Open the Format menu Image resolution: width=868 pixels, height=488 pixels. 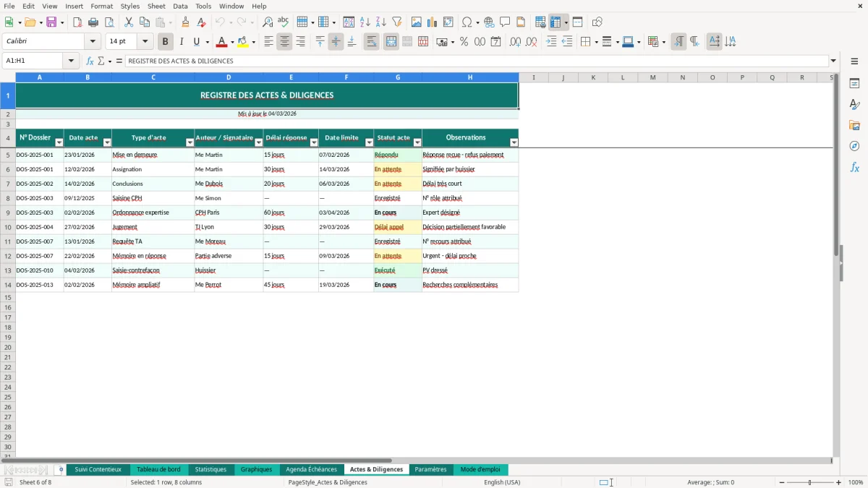(x=101, y=6)
